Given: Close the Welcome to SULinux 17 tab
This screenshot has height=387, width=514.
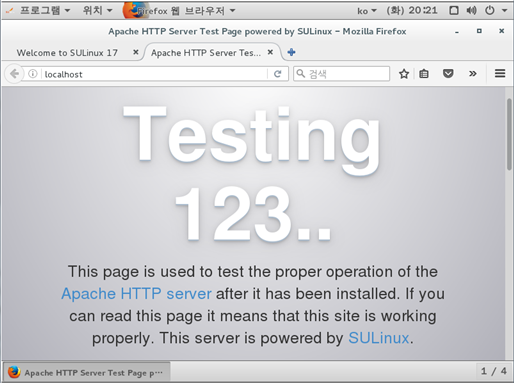Looking at the screenshot, I should (136, 52).
